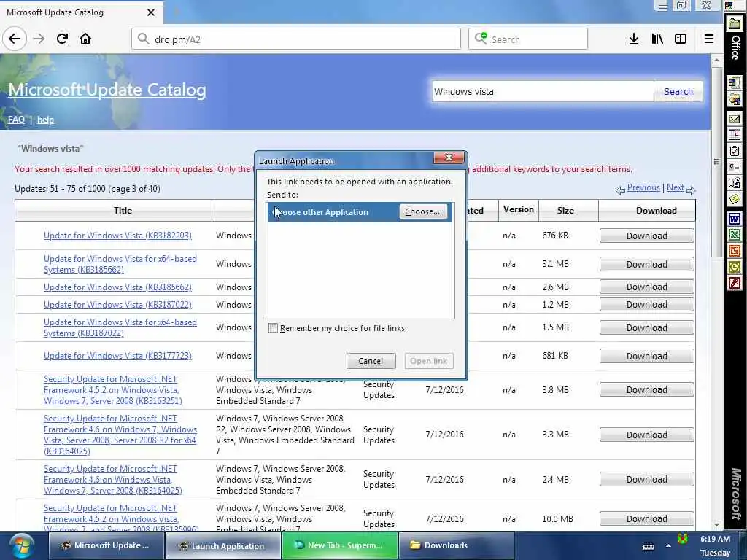
Task: Click the page vertical scrollbar thumb
Action: (x=716, y=162)
